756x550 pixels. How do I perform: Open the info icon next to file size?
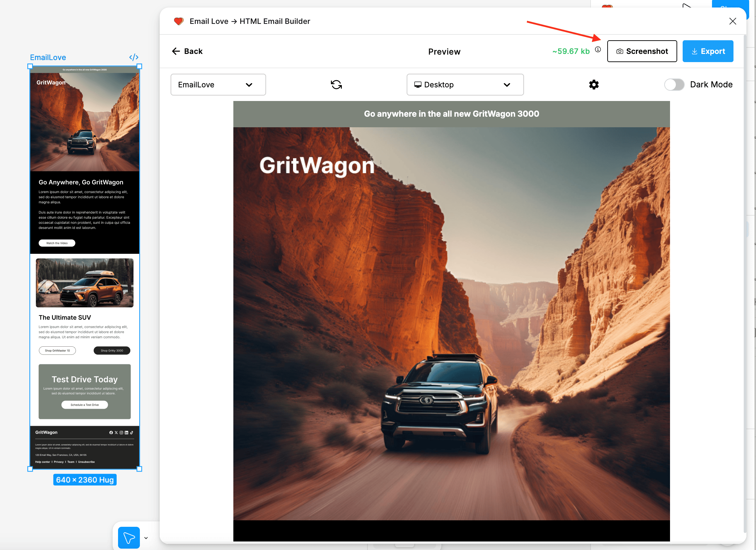point(598,49)
